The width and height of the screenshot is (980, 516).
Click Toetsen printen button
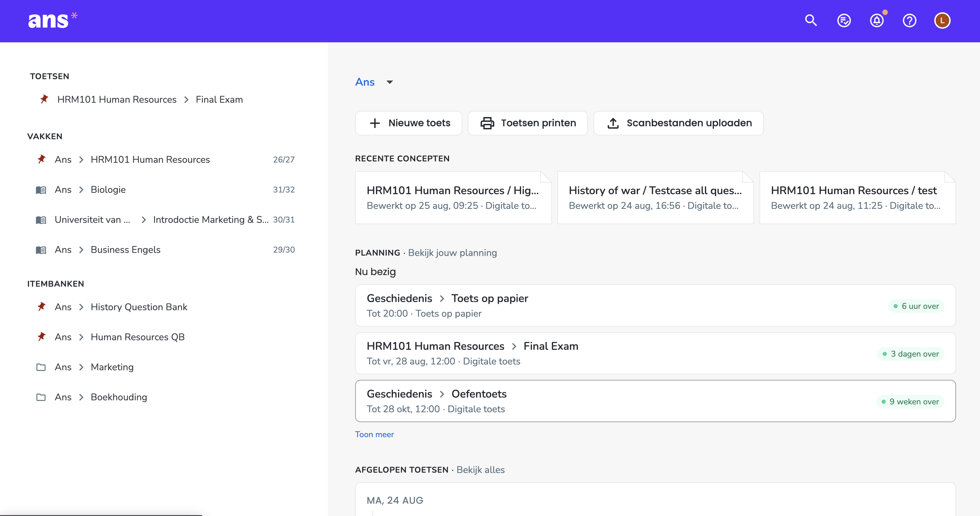tap(528, 123)
